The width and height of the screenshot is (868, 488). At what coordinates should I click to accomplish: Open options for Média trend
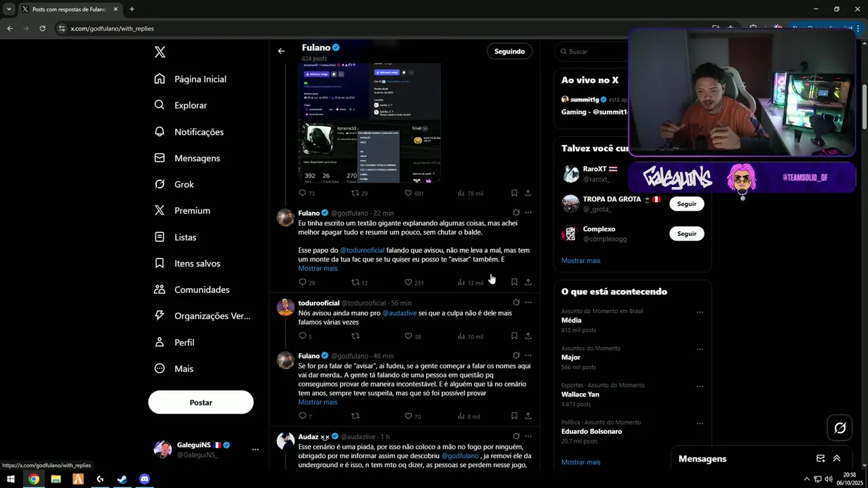[x=700, y=312]
